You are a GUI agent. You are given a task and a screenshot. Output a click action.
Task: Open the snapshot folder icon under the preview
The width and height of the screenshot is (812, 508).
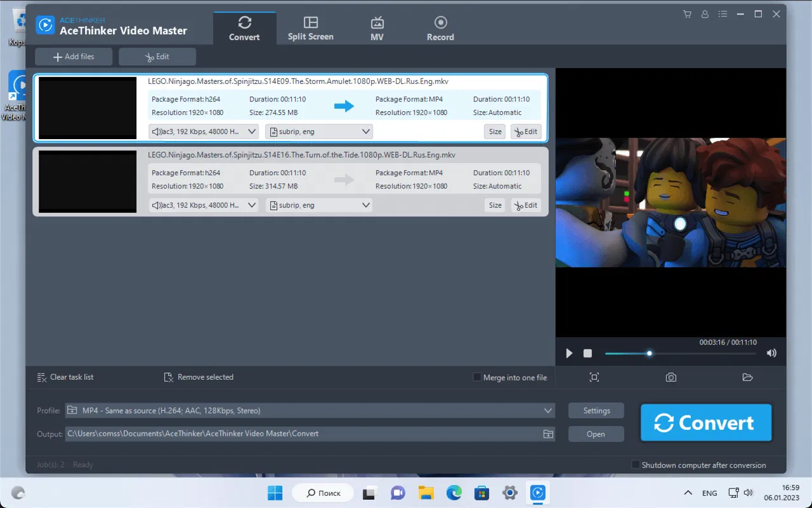click(747, 377)
